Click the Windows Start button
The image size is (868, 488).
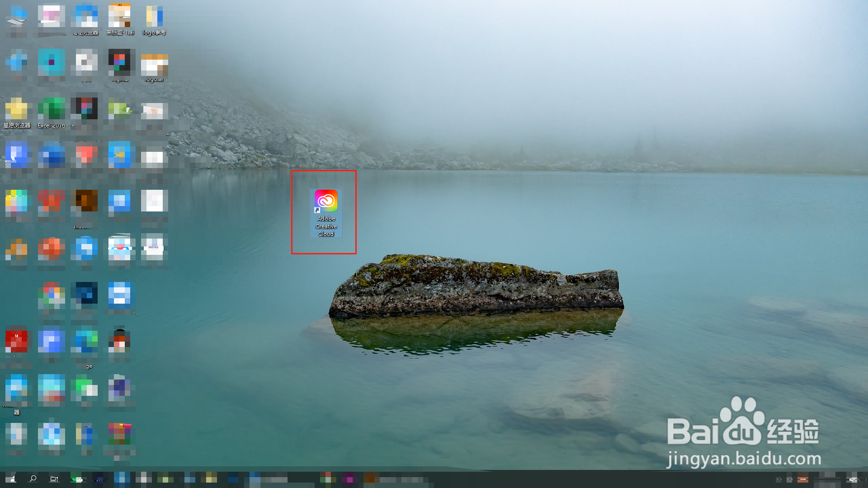11,479
